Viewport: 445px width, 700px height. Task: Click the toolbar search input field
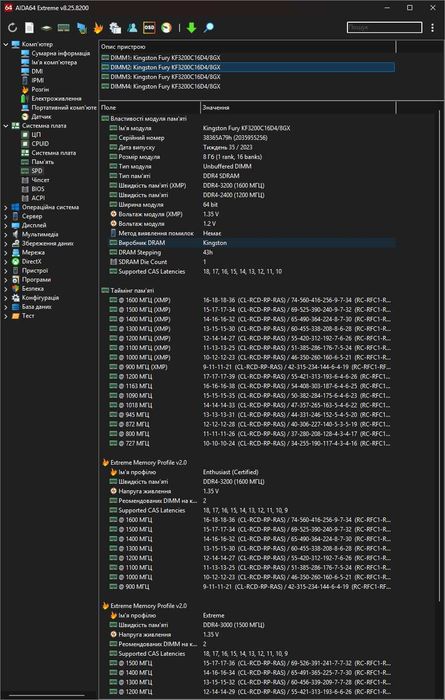point(384,28)
